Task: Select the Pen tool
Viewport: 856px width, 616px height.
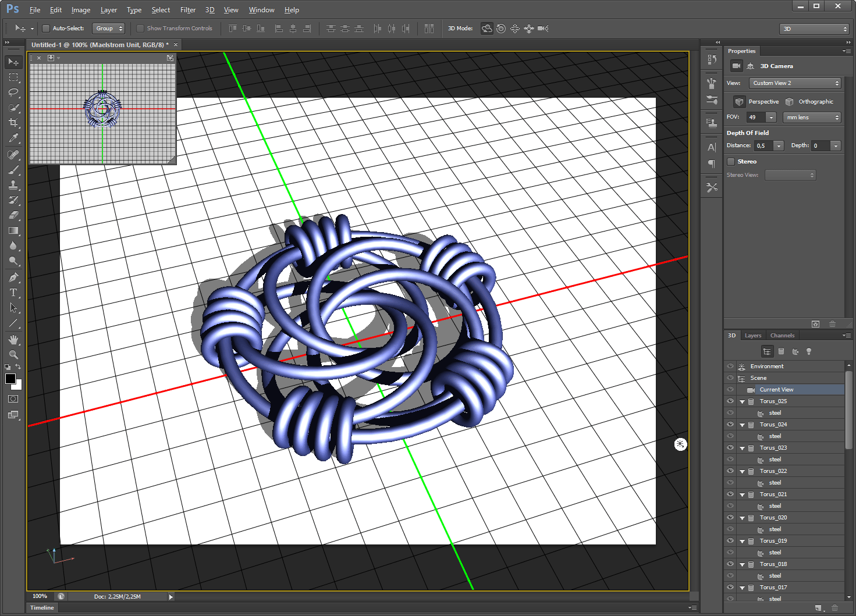Action: (x=13, y=277)
